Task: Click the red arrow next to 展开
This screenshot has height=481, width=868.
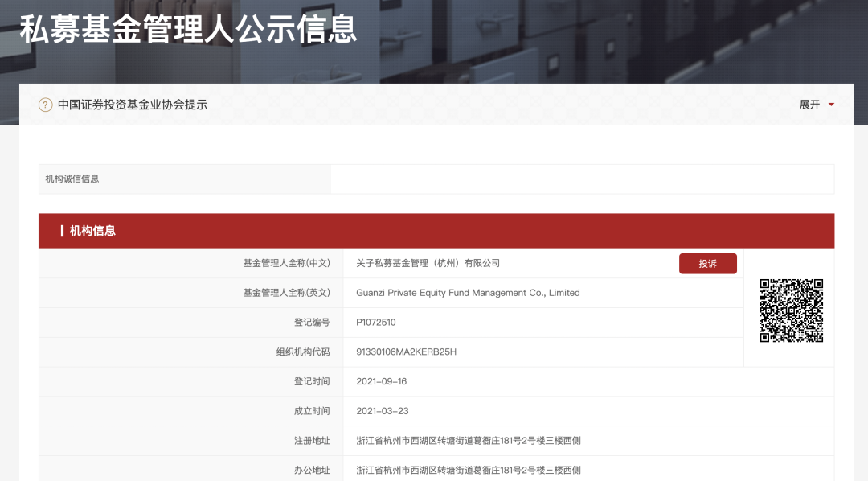Action: [x=831, y=105]
